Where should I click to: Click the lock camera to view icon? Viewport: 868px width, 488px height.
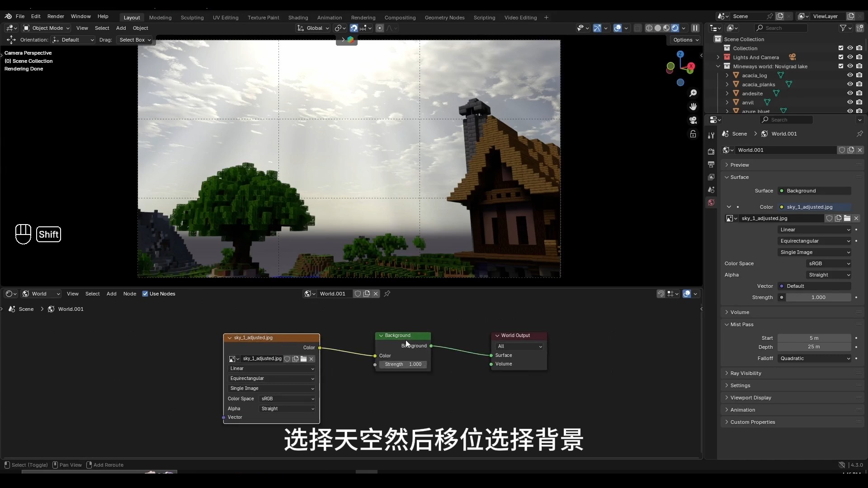[x=693, y=134]
